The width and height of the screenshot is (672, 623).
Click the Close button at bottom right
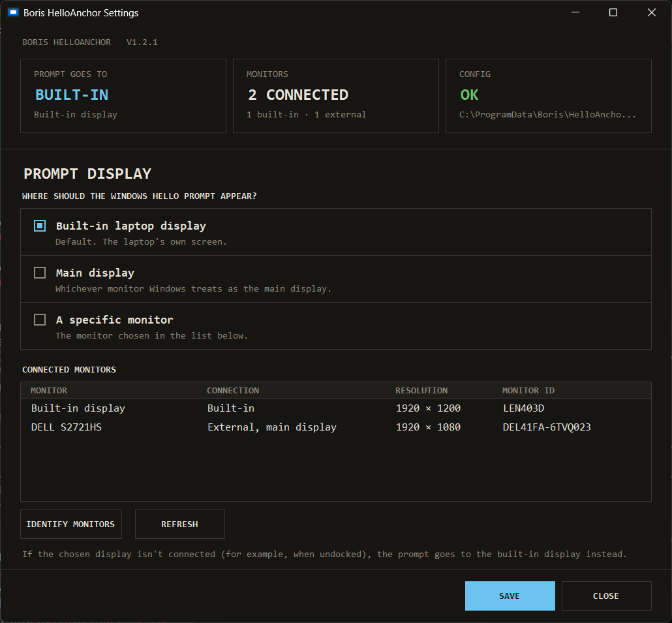[606, 596]
